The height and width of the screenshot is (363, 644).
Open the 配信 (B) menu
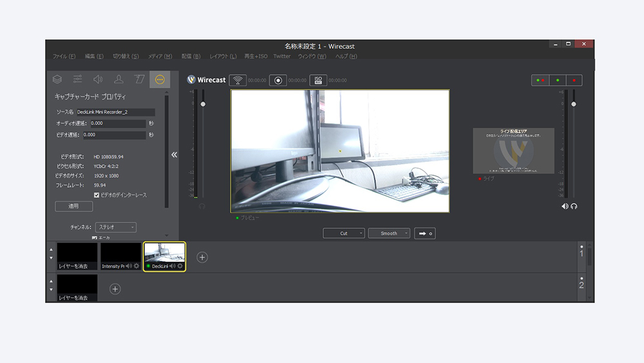[191, 56]
